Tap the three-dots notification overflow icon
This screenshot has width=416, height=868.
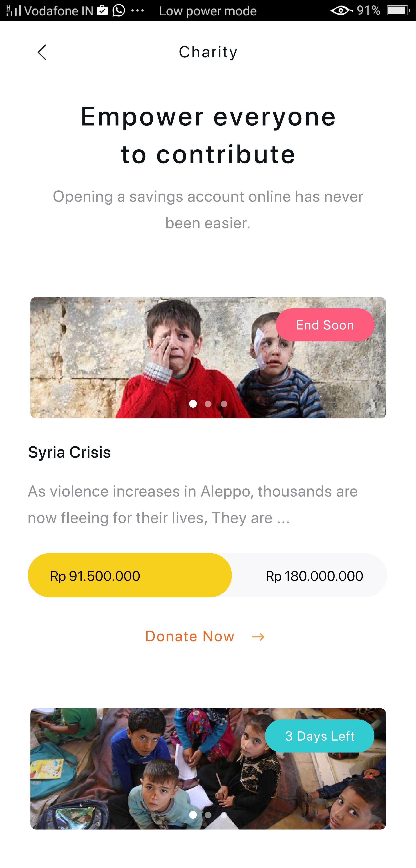point(138,10)
